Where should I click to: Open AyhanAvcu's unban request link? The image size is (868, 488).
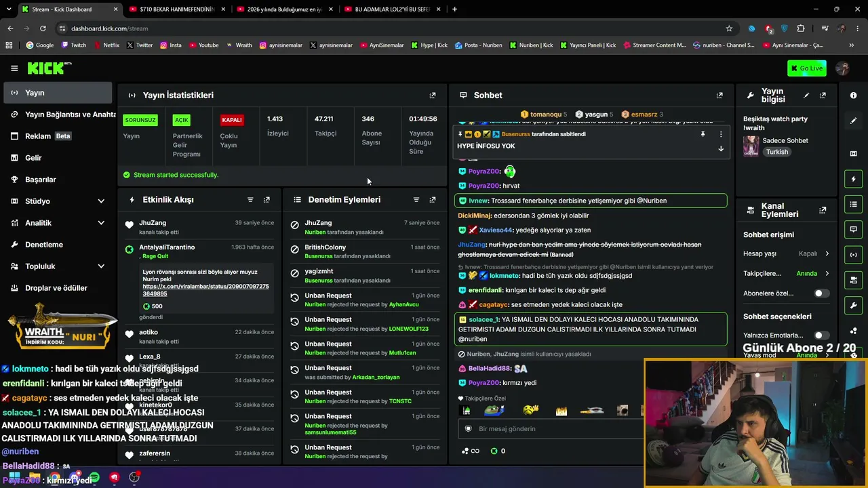tap(403, 305)
